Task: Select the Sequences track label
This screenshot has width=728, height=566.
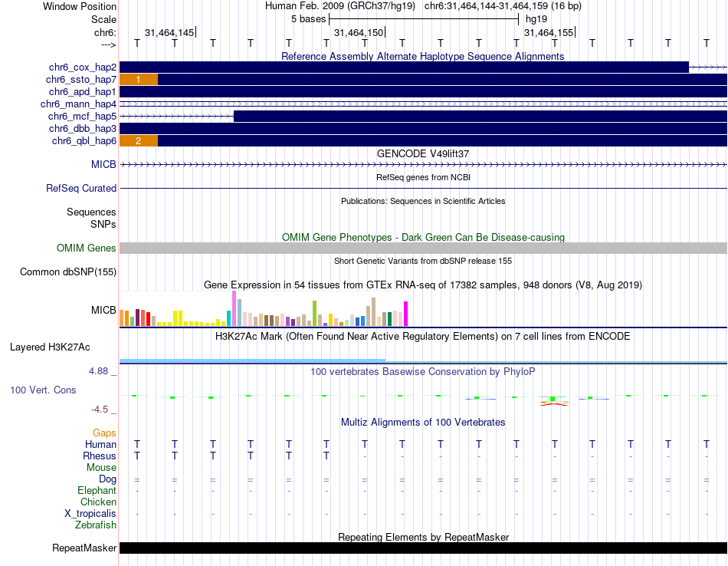Action: (91, 212)
